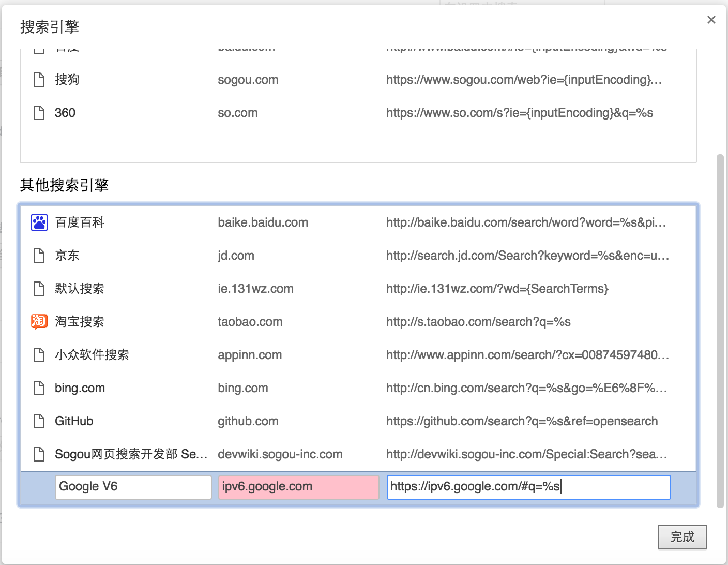Select the GitHub row name
This screenshot has width=728, height=565.
[x=74, y=421]
